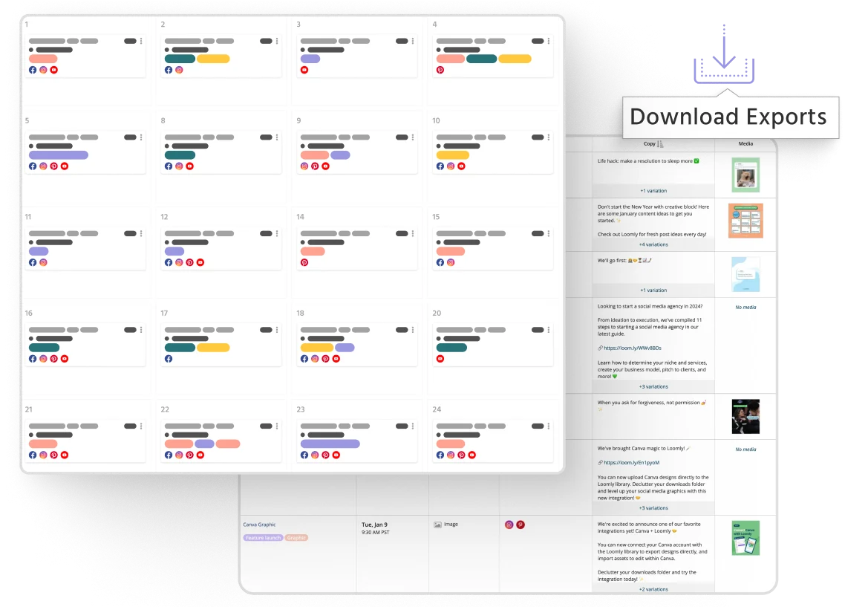Open the capybara media thumbnail in Media column
The height and width of the screenshot is (607, 868).
(745, 173)
